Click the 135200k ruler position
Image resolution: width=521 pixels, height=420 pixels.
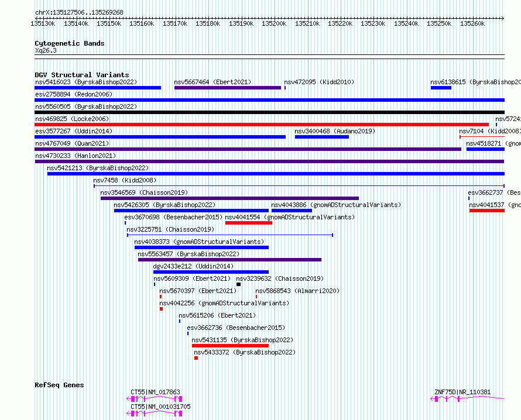pos(274,23)
